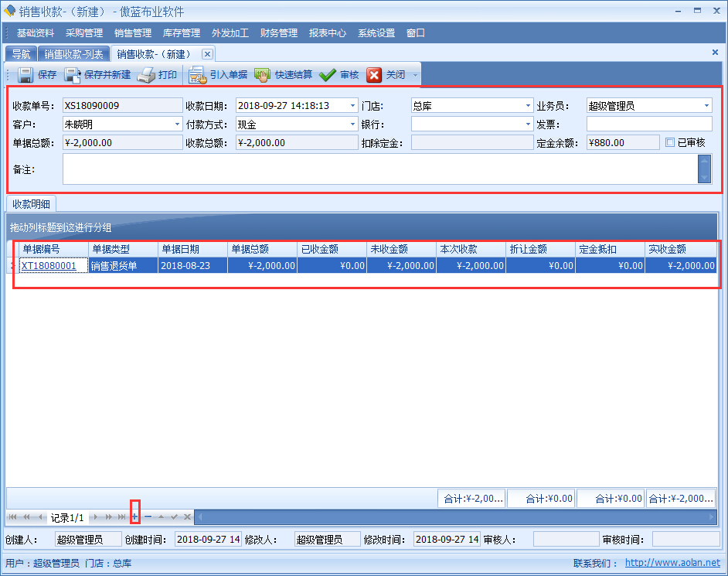728x576 pixels.
Task: Open the 收款日期 date picker dropdown
Action: [352, 105]
